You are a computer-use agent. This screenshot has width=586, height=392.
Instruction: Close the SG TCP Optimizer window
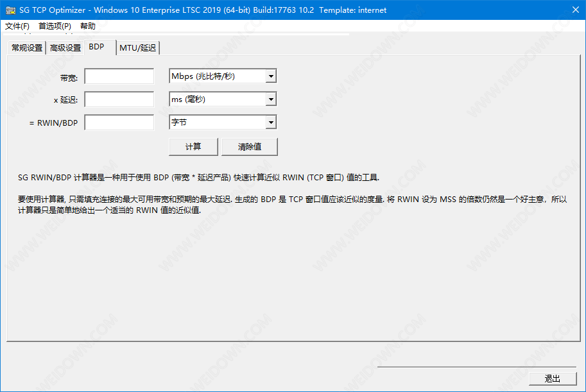click(576, 10)
